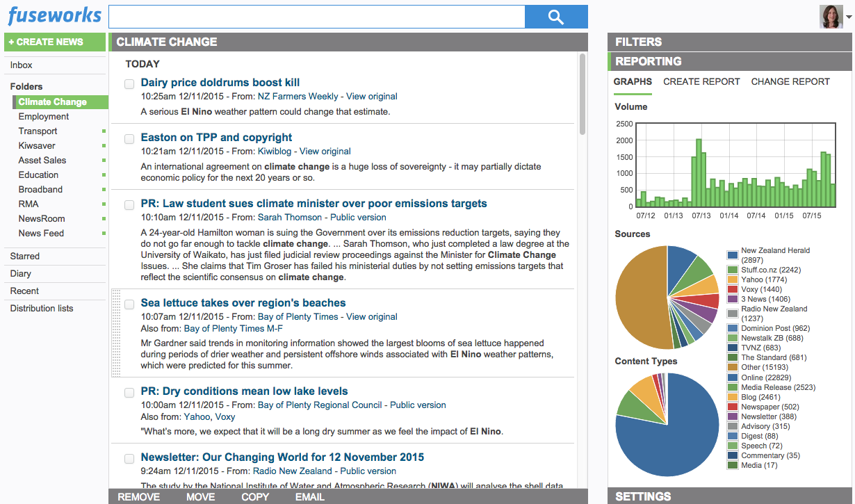This screenshot has height=504, width=855.
Task: Focus the search input field
Action: click(x=316, y=17)
